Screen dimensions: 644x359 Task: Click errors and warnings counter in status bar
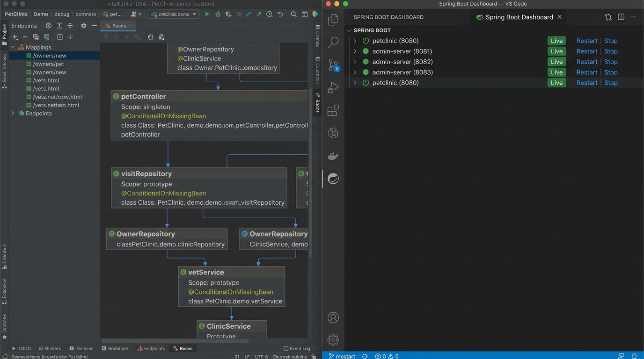tap(387, 356)
